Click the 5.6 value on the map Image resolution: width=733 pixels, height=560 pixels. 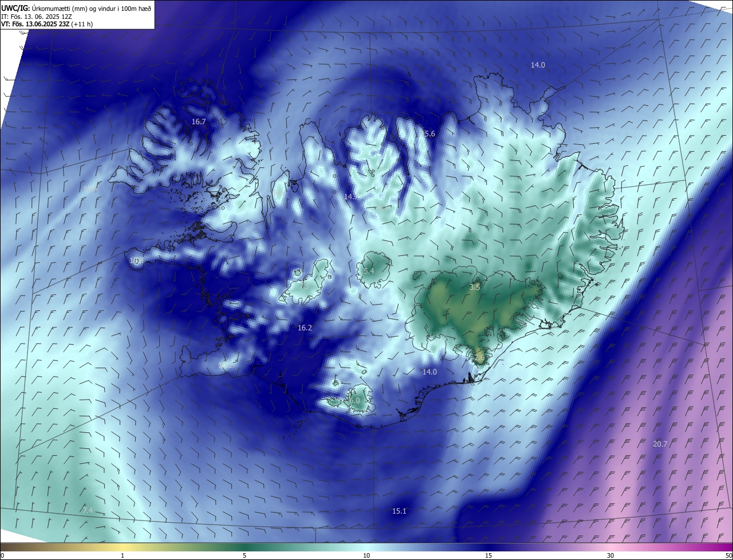pyautogui.click(x=429, y=133)
